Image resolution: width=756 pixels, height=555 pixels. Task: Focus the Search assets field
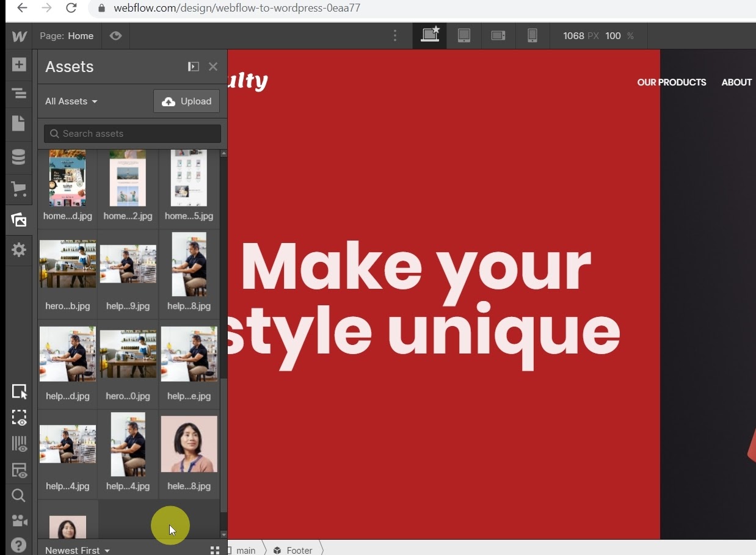tap(133, 134)
